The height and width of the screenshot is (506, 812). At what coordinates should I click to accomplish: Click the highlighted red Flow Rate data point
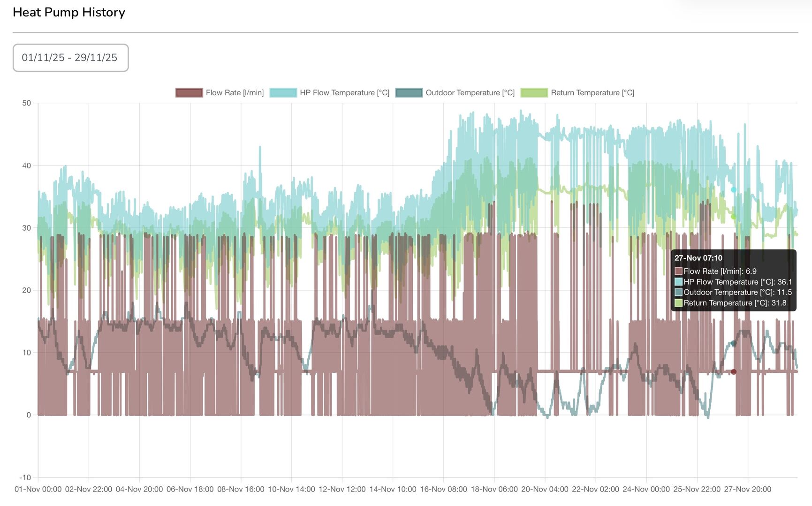734,372
